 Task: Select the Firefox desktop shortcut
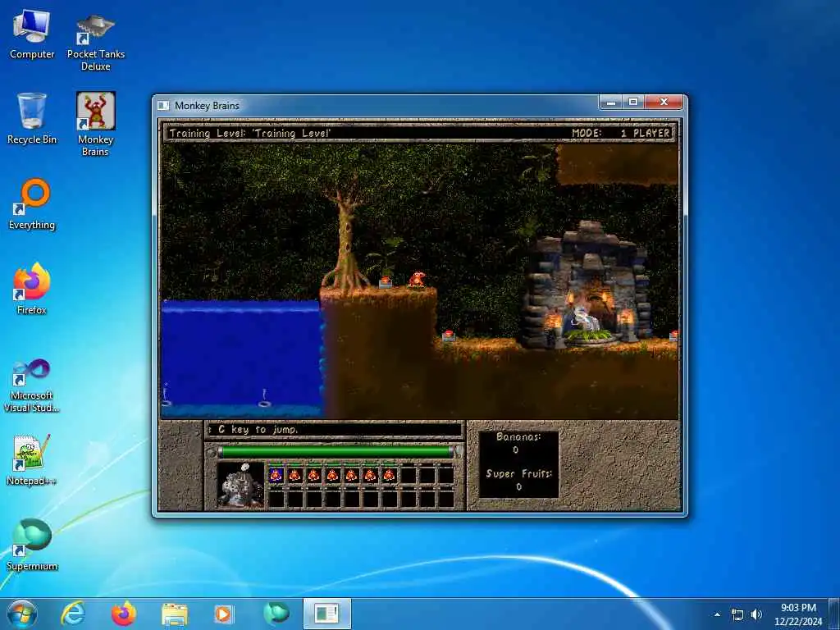point(32,290)
